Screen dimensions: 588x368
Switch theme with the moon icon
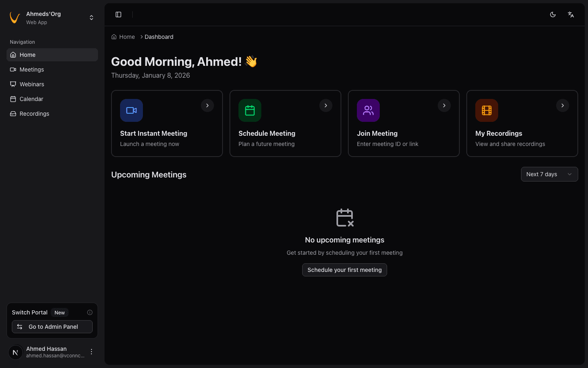(x=553, y=15)
